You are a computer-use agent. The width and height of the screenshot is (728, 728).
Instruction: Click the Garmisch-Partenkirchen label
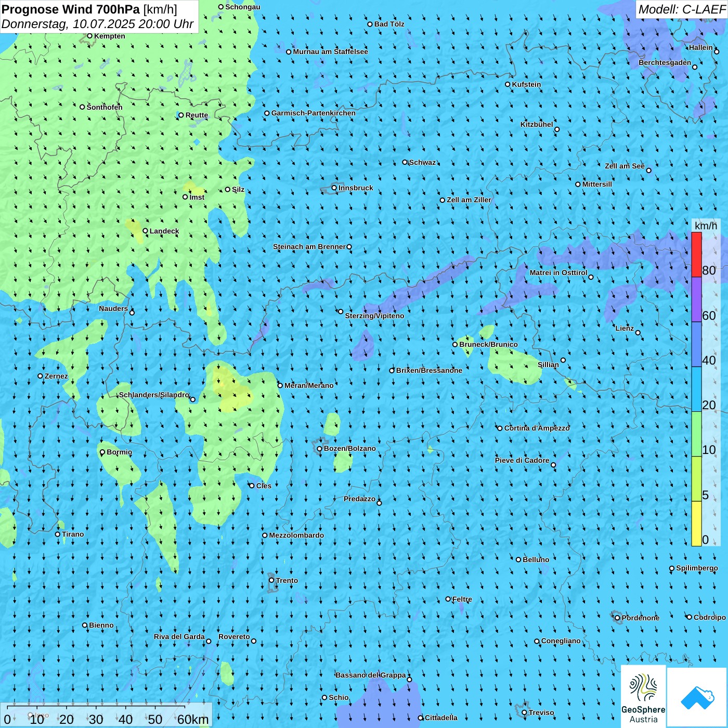coord(314,113)
